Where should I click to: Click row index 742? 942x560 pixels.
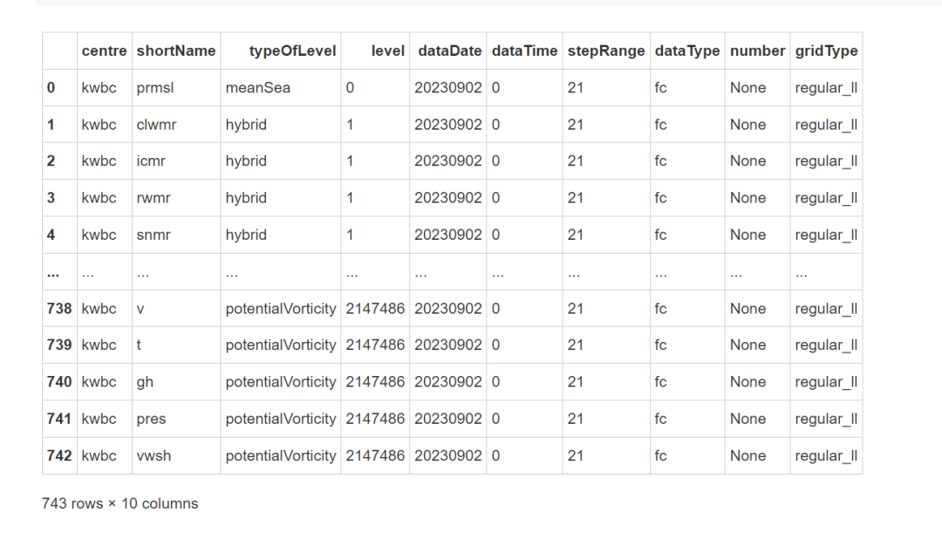pos(59,456)
